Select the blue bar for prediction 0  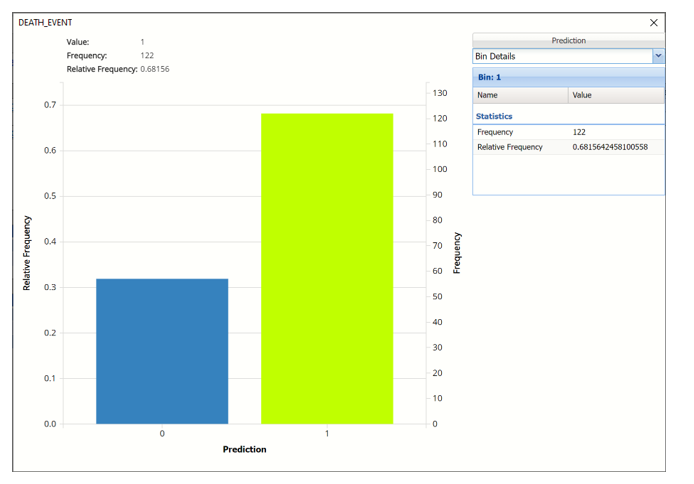coord(162,351)
